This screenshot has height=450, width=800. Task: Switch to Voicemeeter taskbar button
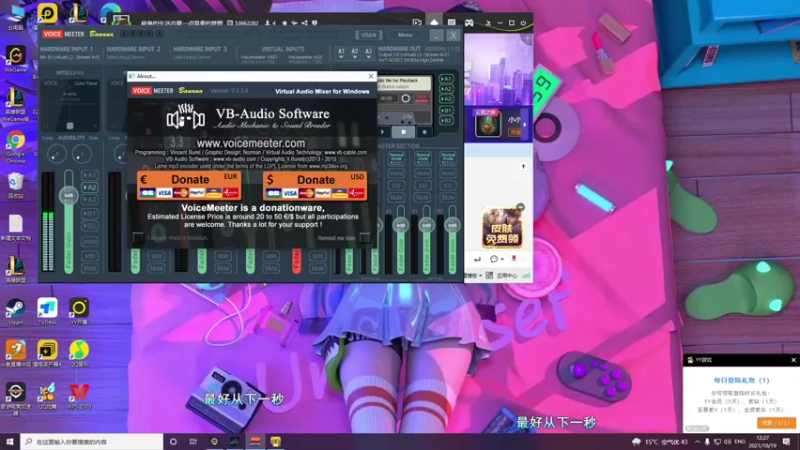click(255, 441)
